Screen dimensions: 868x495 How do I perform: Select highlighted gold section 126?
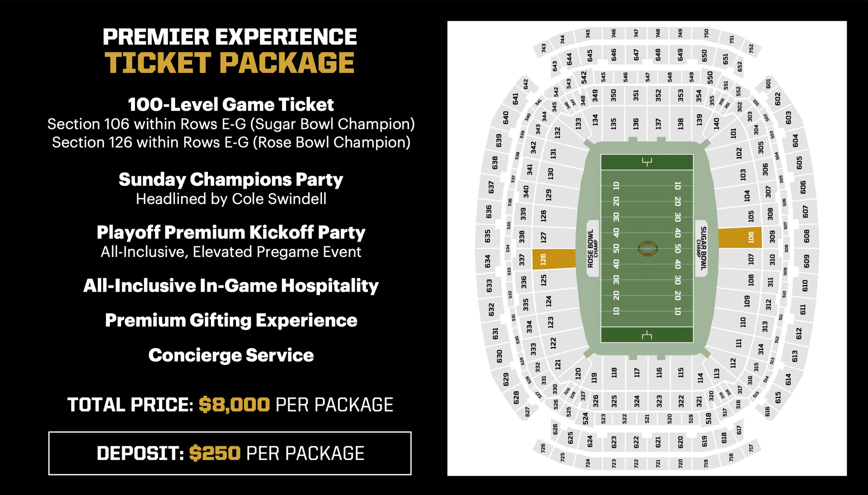tap(554, 259)
